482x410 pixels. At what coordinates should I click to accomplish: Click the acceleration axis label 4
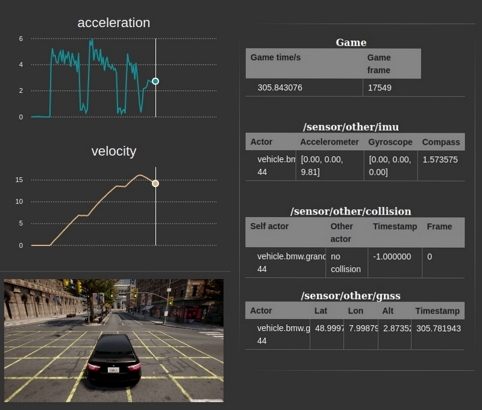click(x=21, y=65)
